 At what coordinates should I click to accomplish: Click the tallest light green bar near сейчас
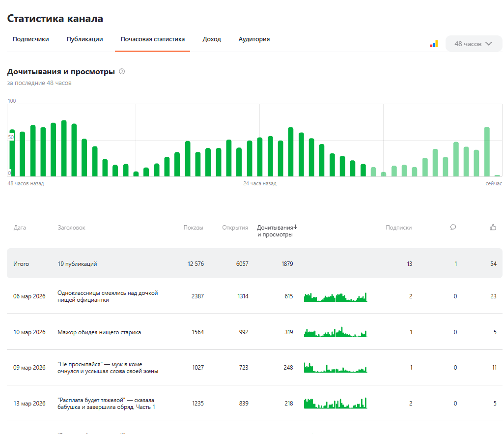tap(487, 151)
